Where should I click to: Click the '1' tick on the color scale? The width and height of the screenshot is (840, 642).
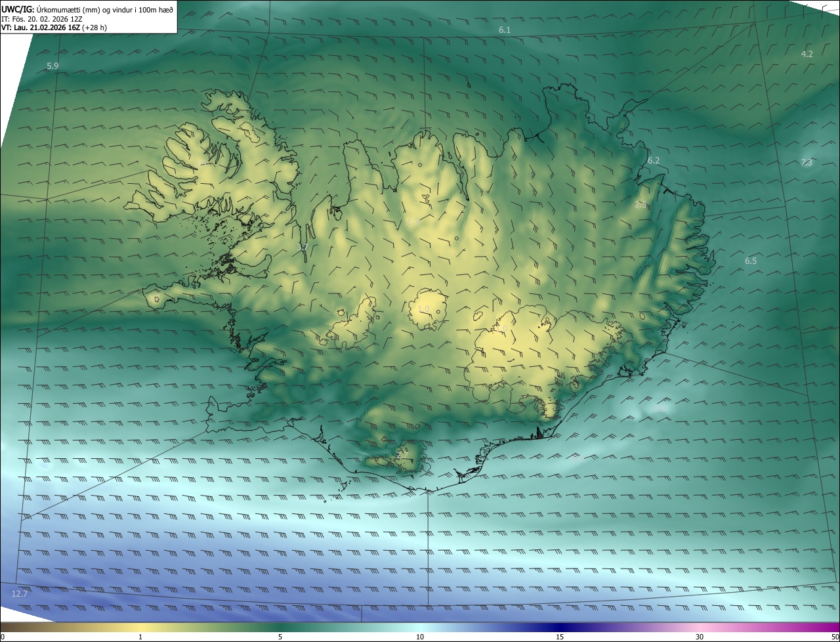140,637
